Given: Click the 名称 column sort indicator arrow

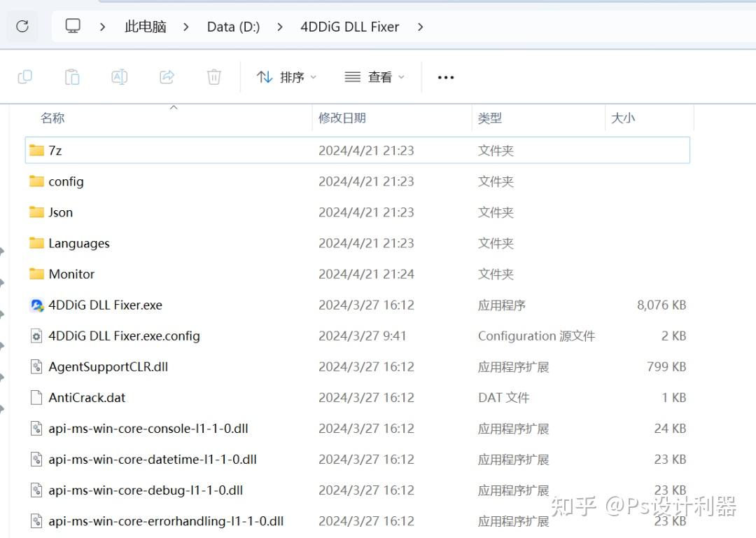Looking at the screenshot, I should [x=174, y=107].
